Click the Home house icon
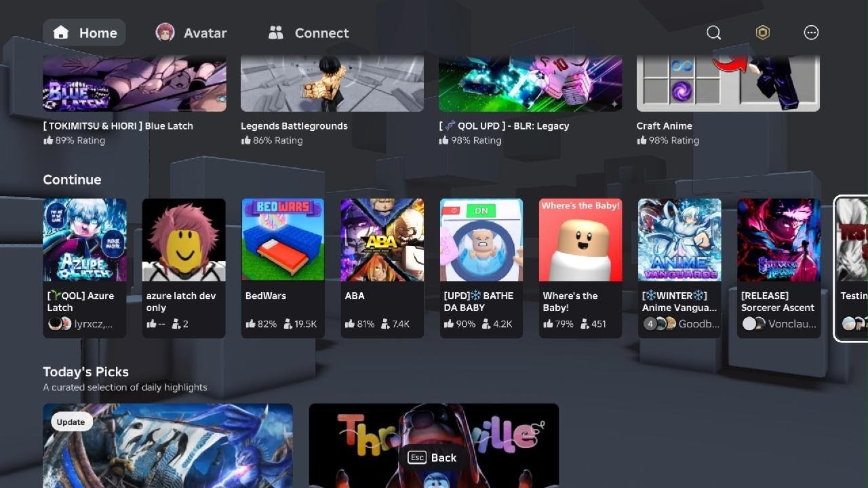The width and height of the screenshot is (868, 488). (x=61, y=33)
